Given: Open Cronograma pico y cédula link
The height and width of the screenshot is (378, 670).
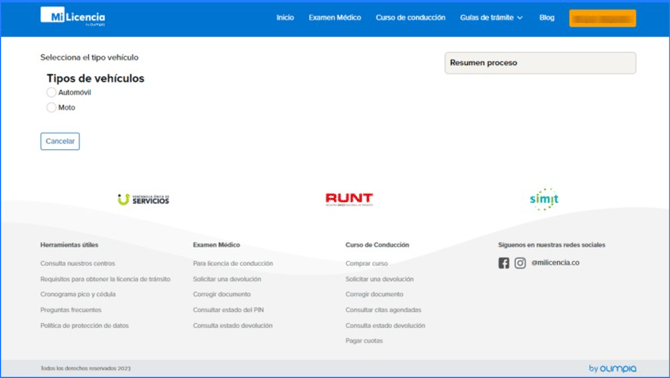Looking at the screenshot, I should [x=78, y=294].
